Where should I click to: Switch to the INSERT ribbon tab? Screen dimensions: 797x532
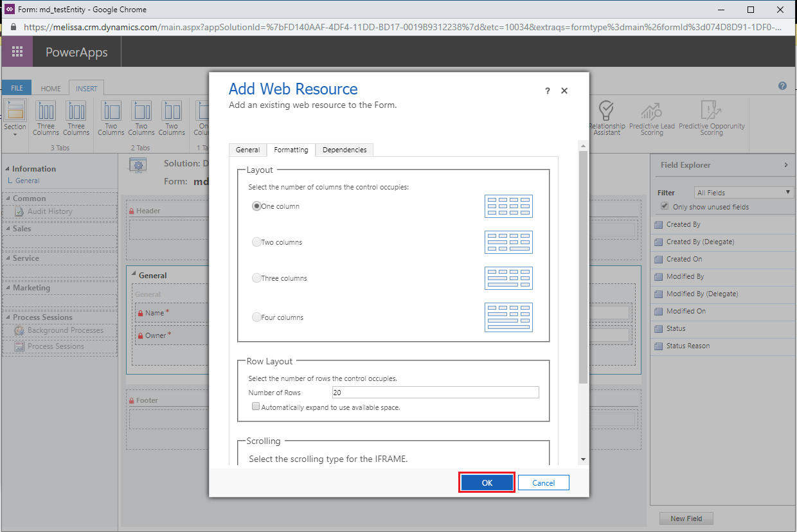[86, 89]
